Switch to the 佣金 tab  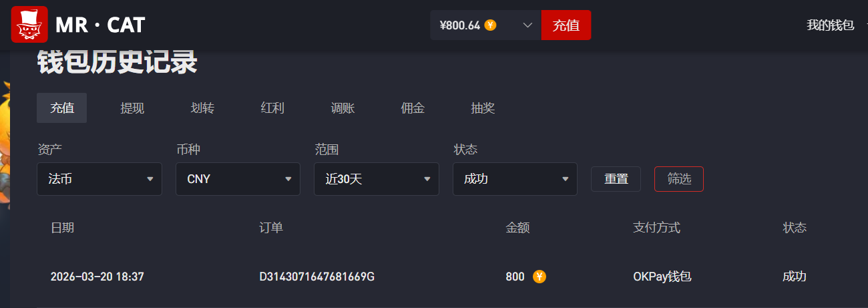[x=413, y=108]
